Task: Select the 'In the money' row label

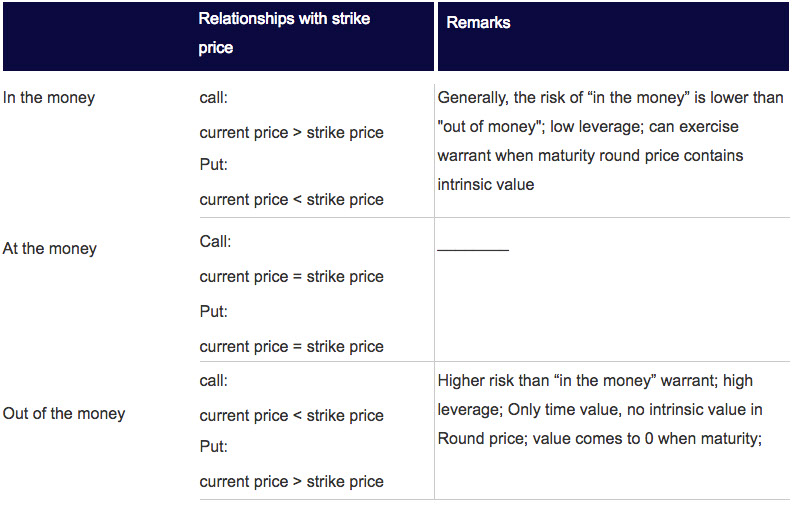Action: point(49,98)
